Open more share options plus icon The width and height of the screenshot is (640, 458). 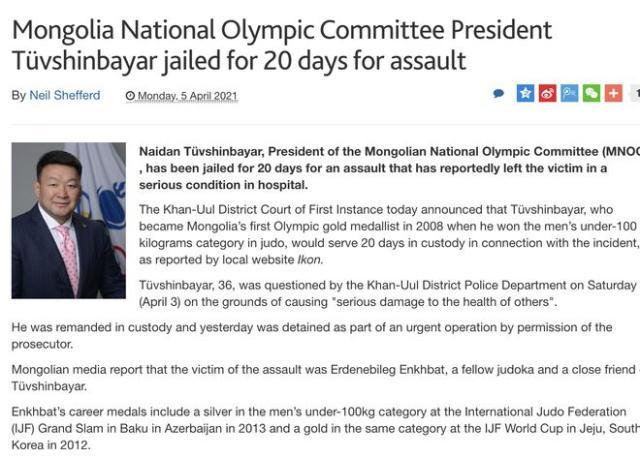(x=612, y=93)
